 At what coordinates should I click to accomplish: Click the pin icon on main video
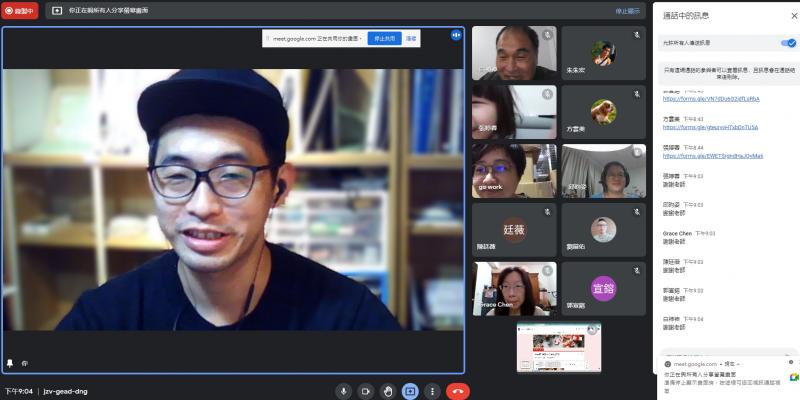(x=10, y=363)
